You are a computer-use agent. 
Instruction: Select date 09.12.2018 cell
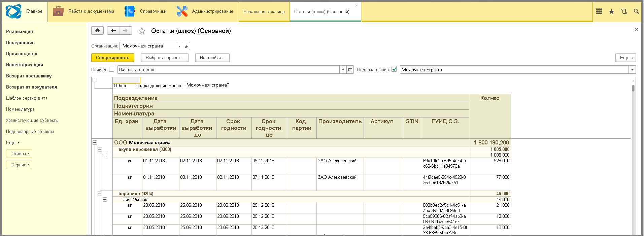(x=269, y=166)
